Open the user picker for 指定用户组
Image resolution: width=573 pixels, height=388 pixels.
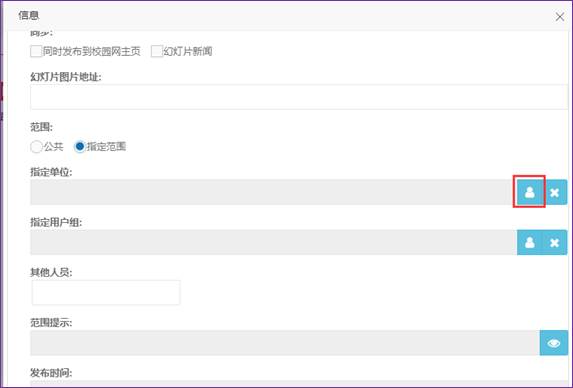(x=530, y=242)
